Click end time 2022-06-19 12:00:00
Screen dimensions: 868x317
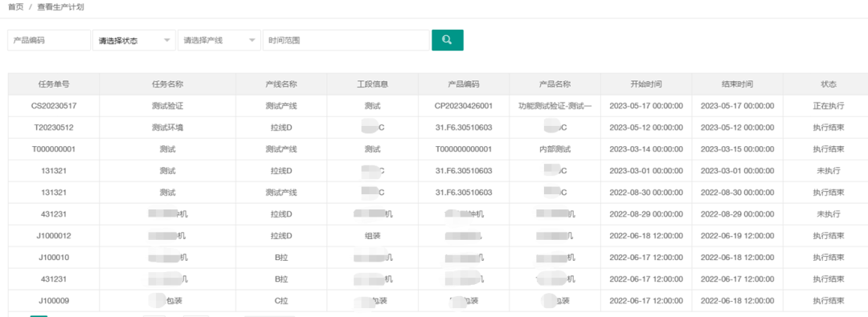click(x=737, y=236)
